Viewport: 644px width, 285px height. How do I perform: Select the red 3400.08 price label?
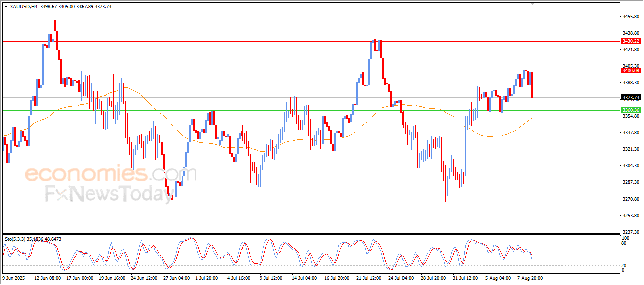630,71
